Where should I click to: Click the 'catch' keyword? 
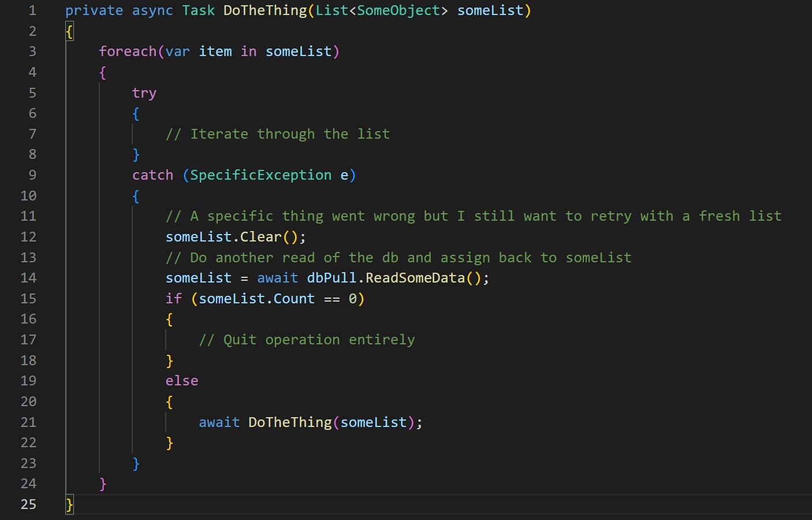tap(152, 175)
